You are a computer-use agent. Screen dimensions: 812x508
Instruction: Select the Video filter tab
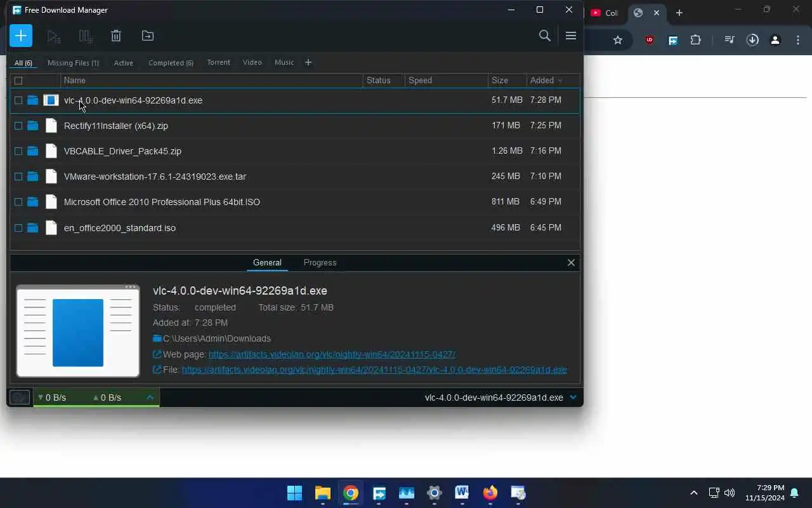(252, 62)
